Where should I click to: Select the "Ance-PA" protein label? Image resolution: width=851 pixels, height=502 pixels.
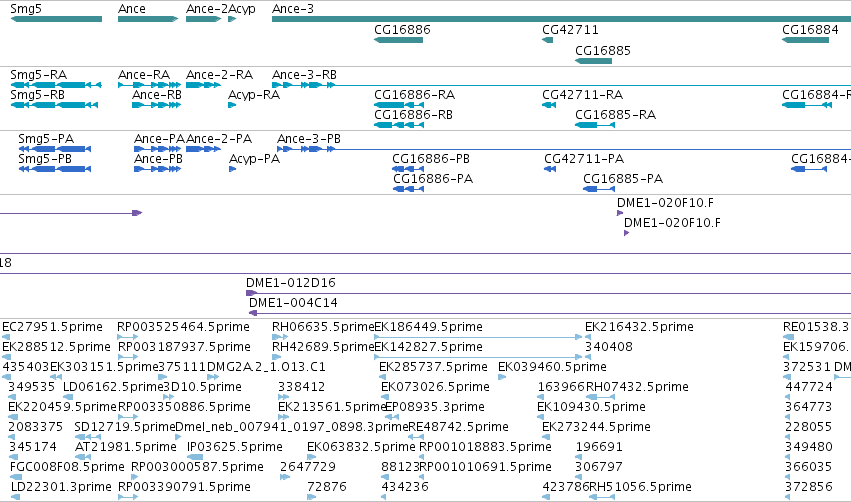(160, 138)
